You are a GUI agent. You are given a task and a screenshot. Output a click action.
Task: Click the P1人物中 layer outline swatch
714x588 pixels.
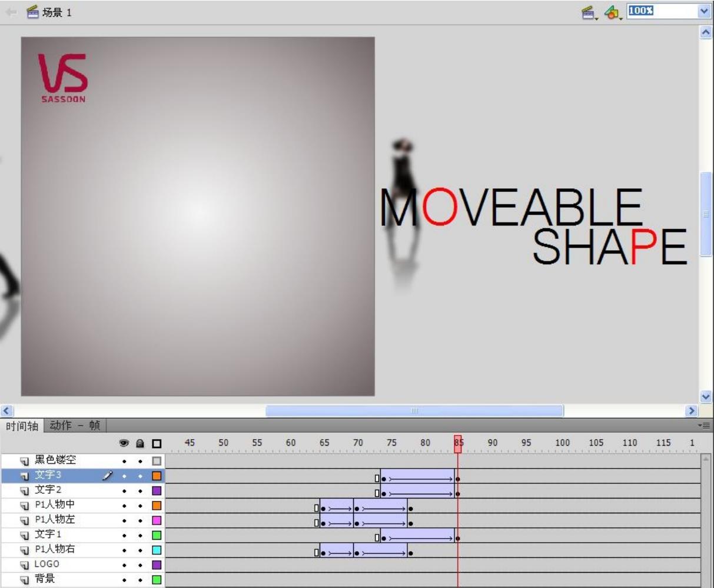157,506
